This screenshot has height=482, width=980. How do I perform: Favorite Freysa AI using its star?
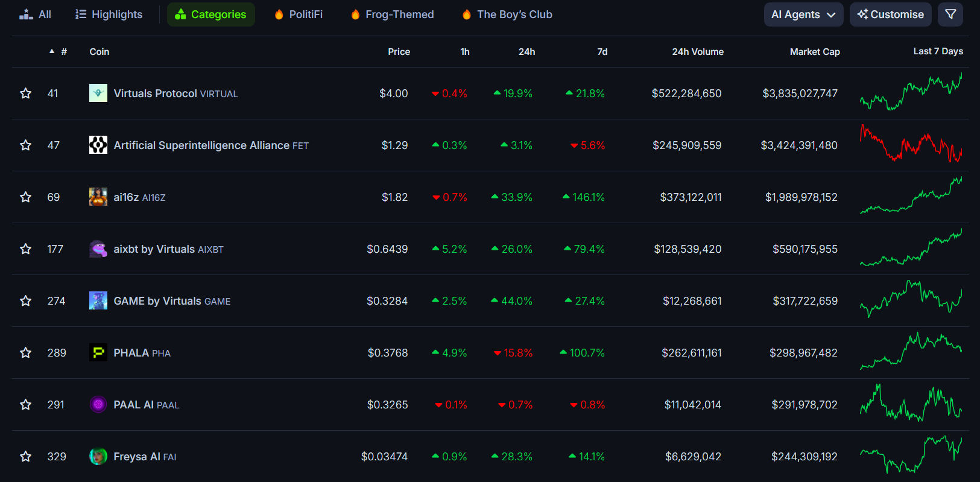(x=25, y=457)
